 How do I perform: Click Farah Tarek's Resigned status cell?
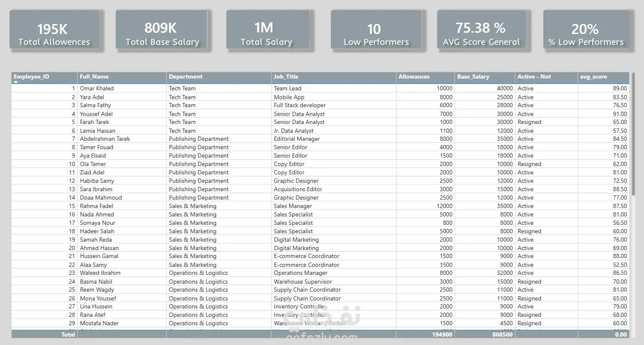529,122
